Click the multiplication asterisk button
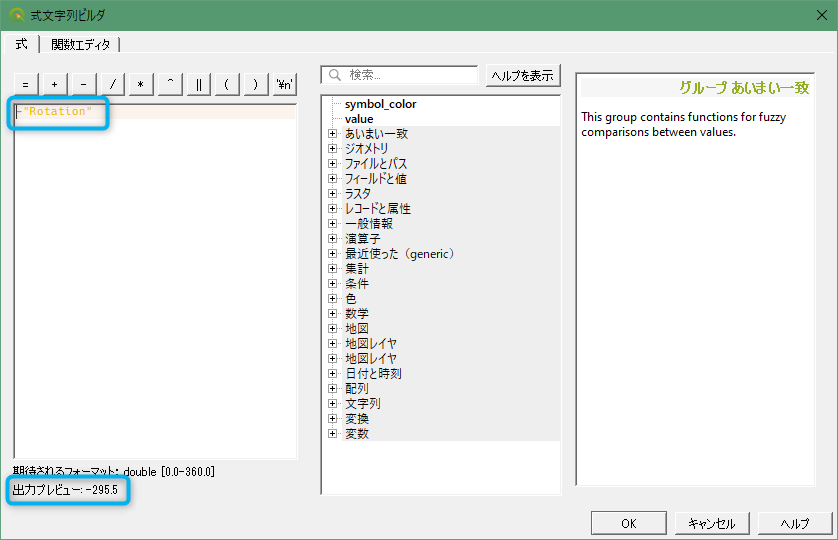838x540 pixels. tap(141, 85)
